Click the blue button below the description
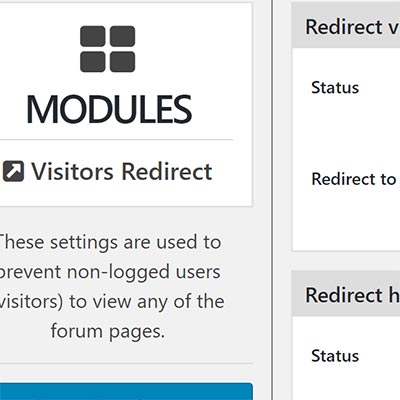 [126, 391]
